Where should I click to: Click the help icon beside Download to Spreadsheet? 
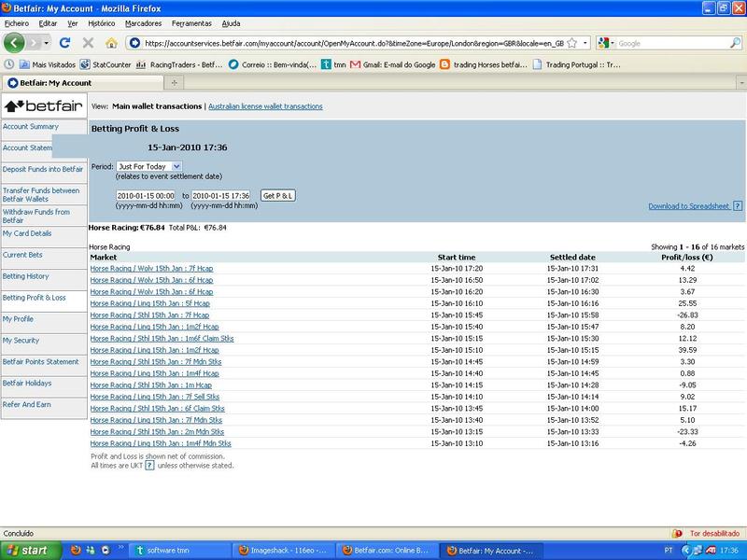point(738,206)
